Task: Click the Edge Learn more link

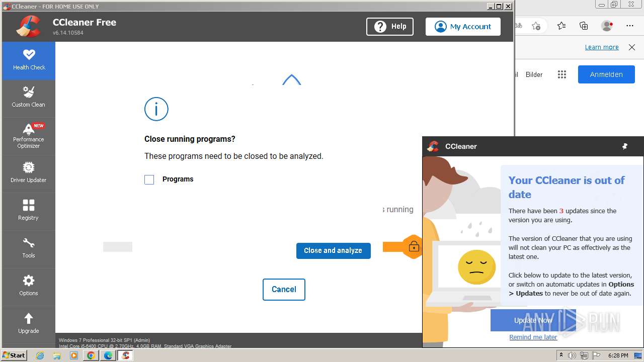Action: pos(602,47)
